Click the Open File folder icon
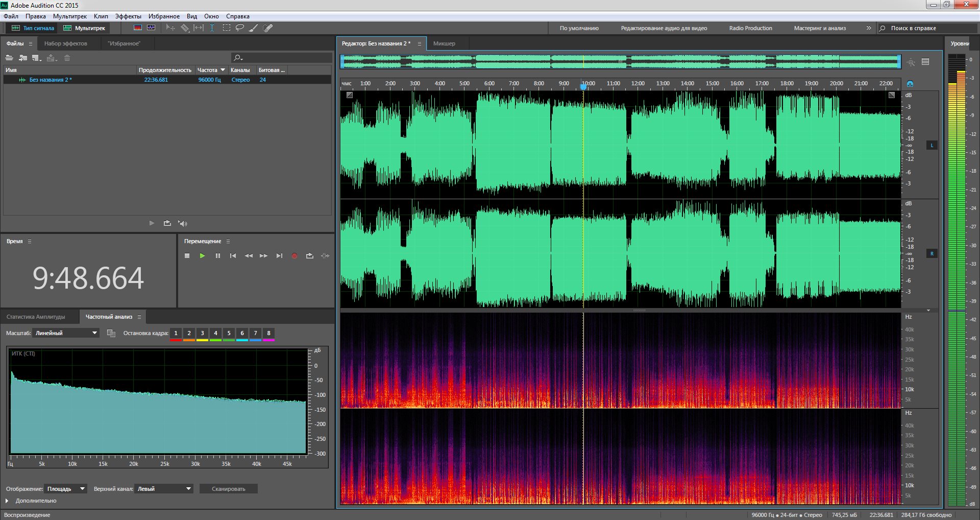Screen dimensions: 980x520 click(x=9, y=58)
